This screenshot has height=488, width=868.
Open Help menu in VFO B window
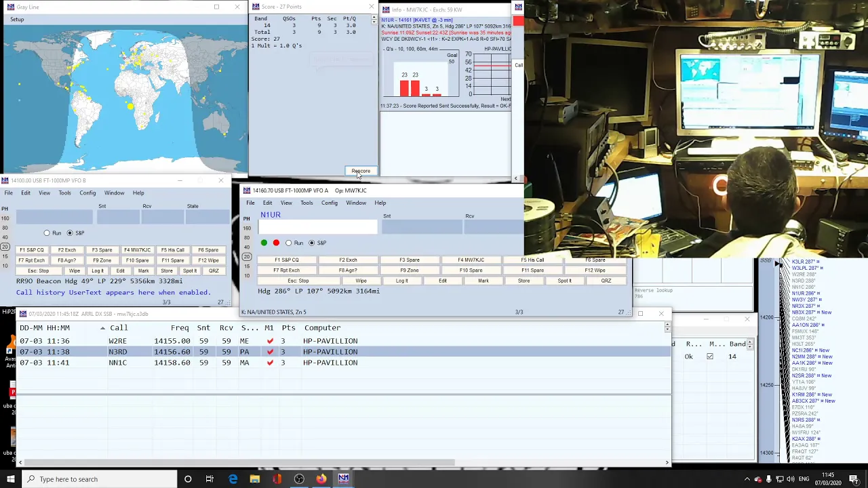[x=138, y=193]
